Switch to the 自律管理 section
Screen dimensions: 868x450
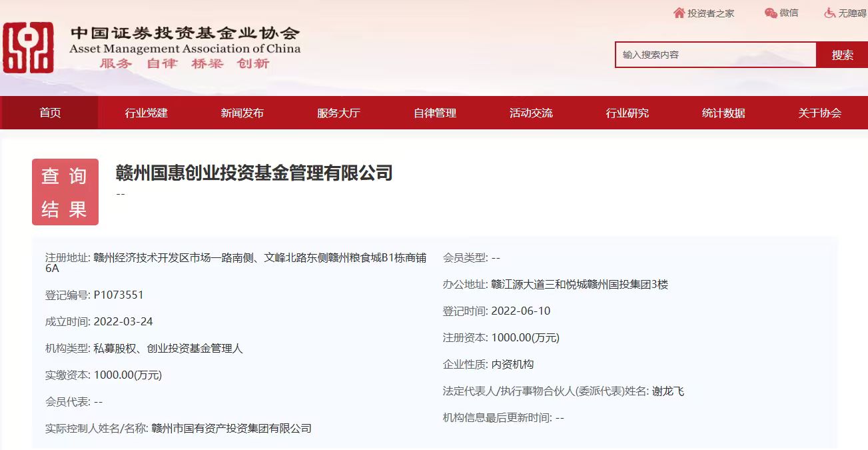pos(434,113)
